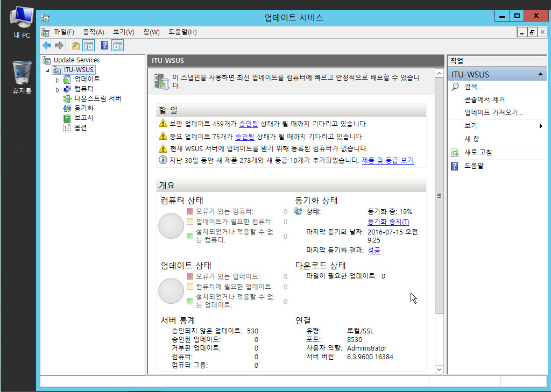Open 보고서 reports node in tree
Screen dimensions: 551x392
coord(83,118)
